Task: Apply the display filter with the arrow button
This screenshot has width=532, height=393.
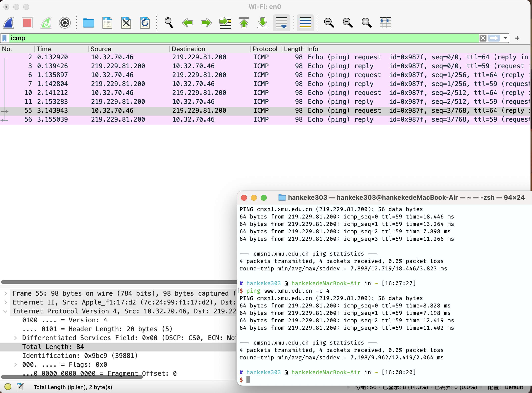Action: [x=494, y=38]
